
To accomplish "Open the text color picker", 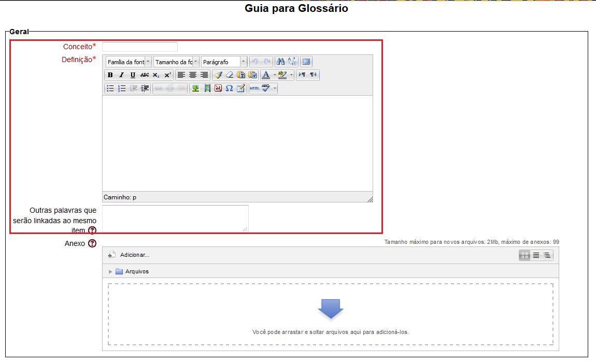I will [266, 75].
